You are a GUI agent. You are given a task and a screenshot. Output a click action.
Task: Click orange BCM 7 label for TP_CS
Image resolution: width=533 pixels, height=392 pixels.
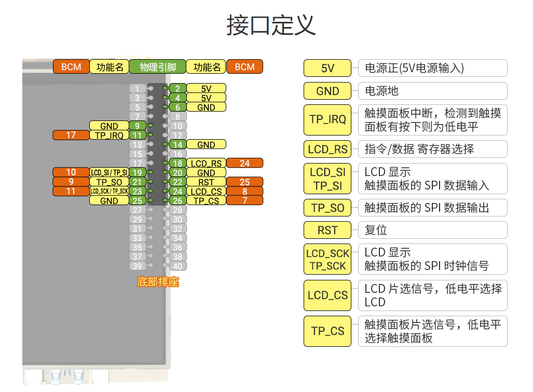click(245, 200)
